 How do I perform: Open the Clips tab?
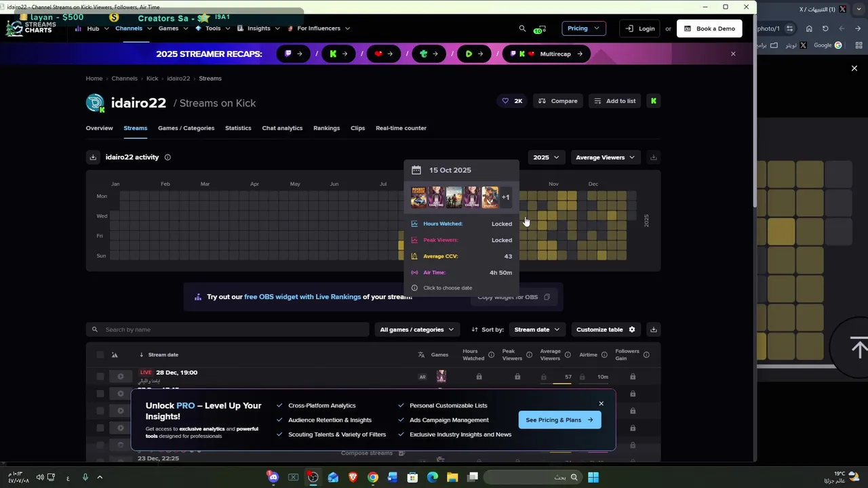357,128
